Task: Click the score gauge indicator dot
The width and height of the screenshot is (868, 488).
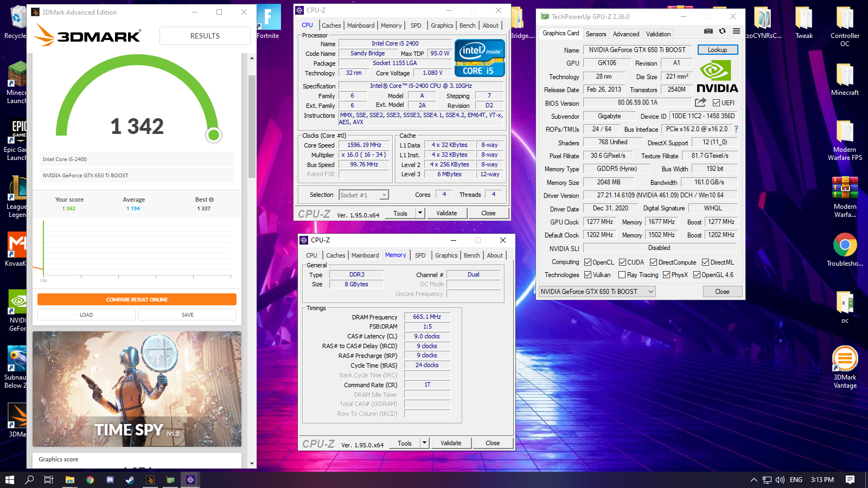Action: point(214,135)
